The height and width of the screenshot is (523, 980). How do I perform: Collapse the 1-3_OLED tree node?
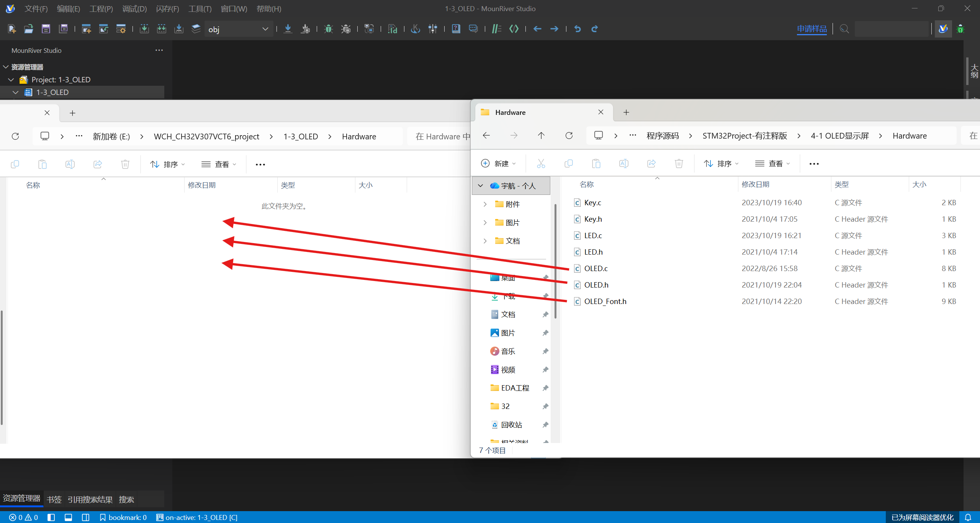15,92
